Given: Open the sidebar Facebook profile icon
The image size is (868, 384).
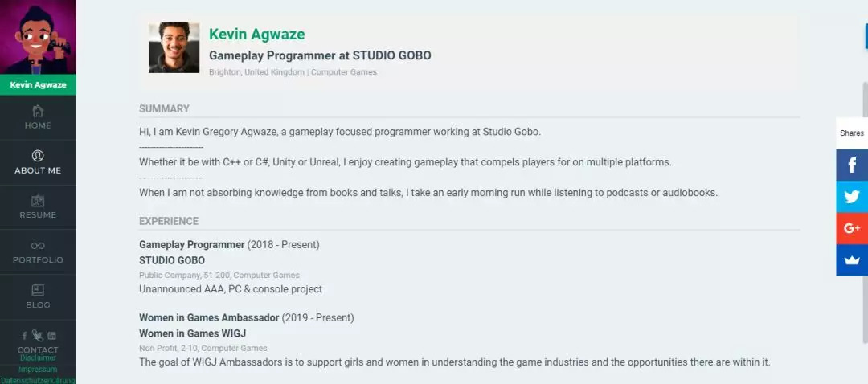Looking at the screenshot, I should click(25, 335).
